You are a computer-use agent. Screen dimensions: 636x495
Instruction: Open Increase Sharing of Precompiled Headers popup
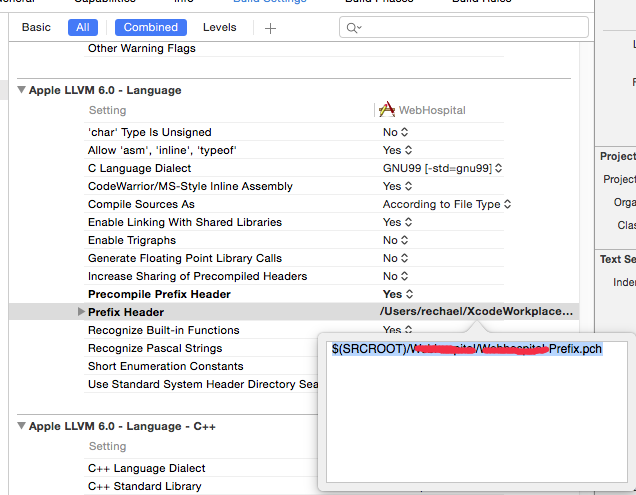pos(395,276)
